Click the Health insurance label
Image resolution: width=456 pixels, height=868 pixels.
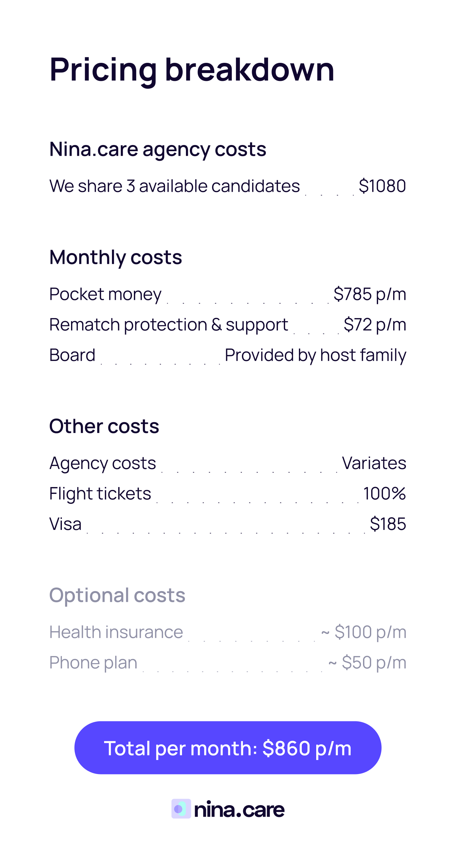[116, 632]
